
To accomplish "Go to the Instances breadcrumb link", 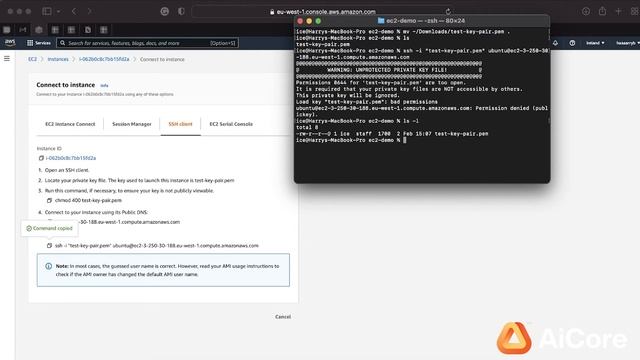I will click(x=58, y=59).
